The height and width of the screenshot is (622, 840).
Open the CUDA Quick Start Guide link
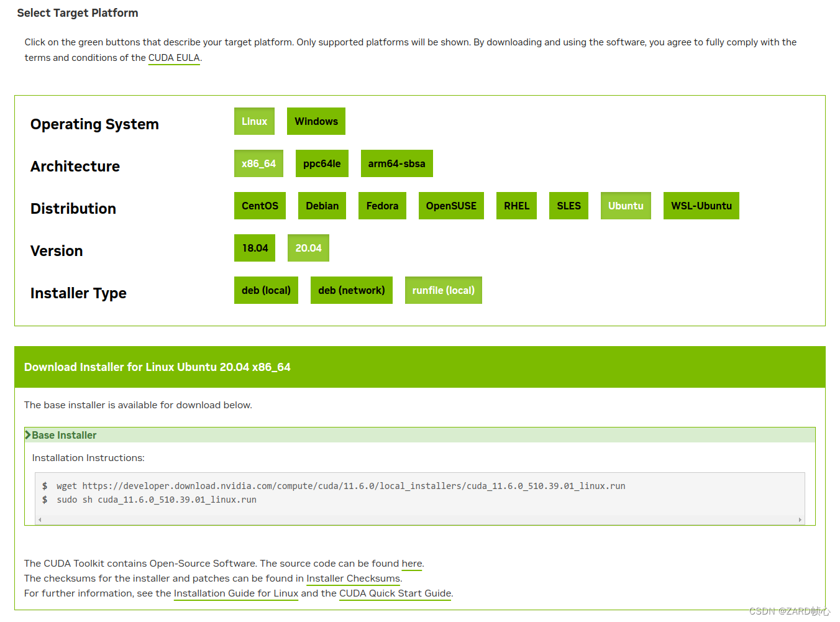(x=395, y=593)
